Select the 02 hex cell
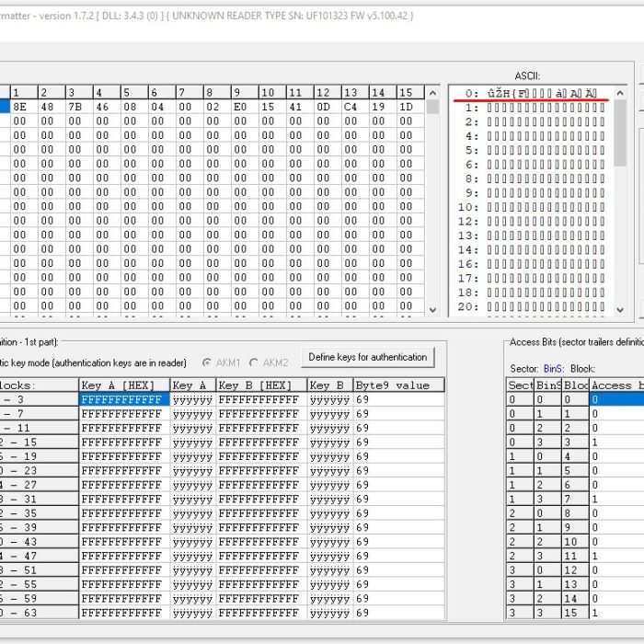The width and height of the screenshot is (644, 644). pyautogui.click(x=217, y=107)
